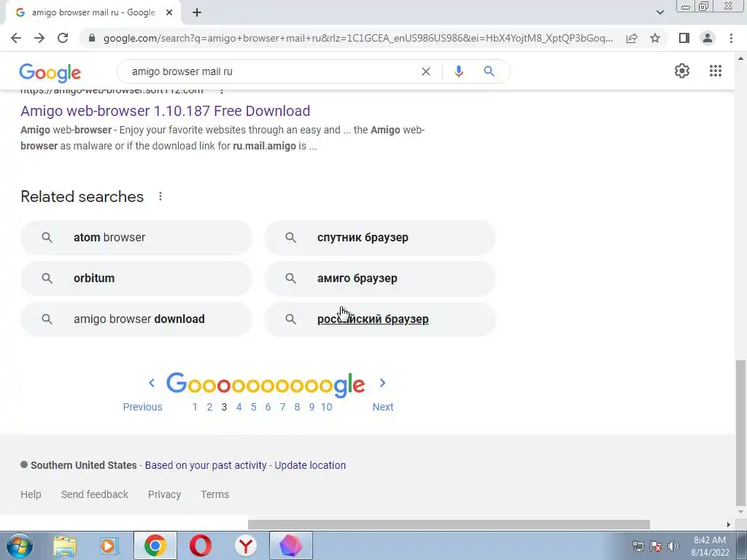Open Related searches more options menu
The height and width of the screenshot is (560, 747).
coord(160,196)
